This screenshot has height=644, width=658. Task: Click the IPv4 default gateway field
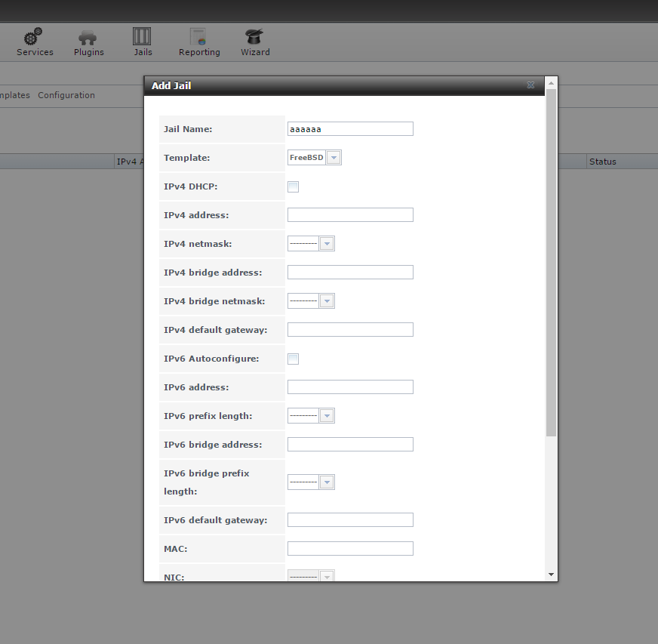tap(350, 330)
